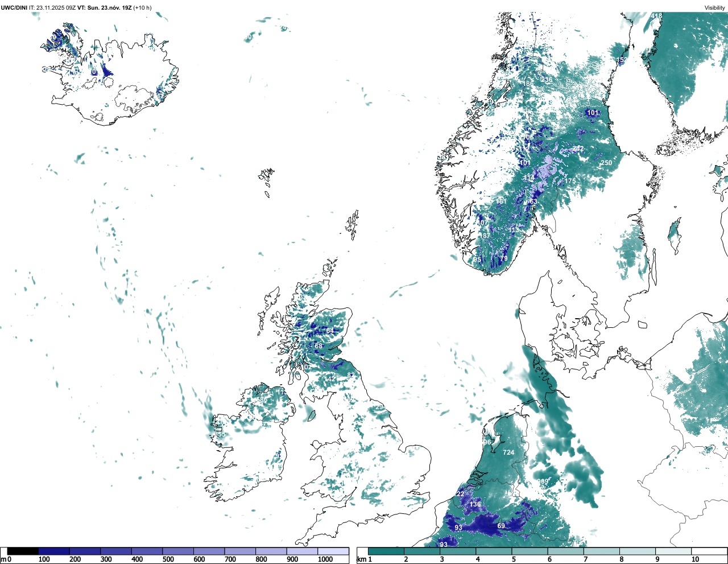This screenshot has width=728, height=564.
Task: Click the '23.11.2025 09Z' initialization time
Action: tap(56, 8)
